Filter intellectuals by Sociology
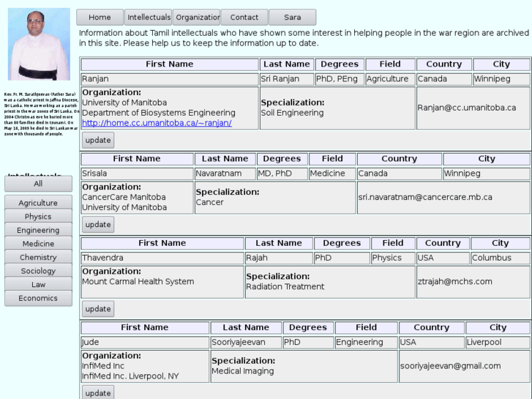The width and height of the screenshot is (532, 399). (38, 271)
